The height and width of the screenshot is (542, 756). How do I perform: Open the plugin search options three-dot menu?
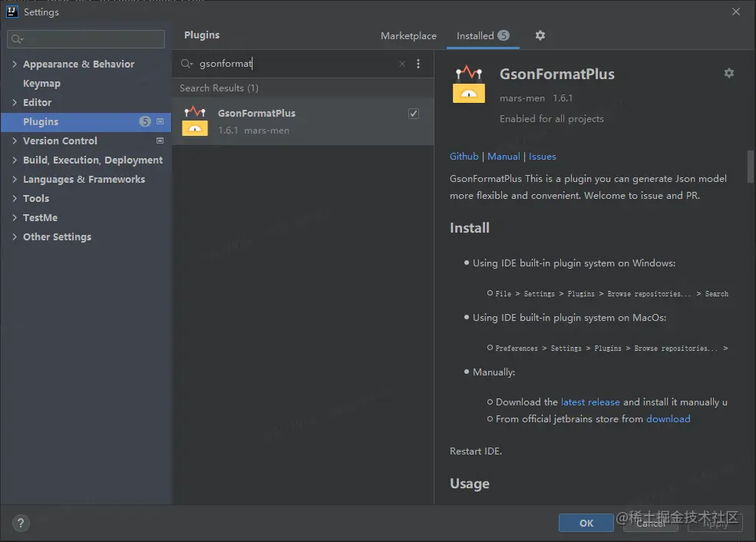(418, 64)
